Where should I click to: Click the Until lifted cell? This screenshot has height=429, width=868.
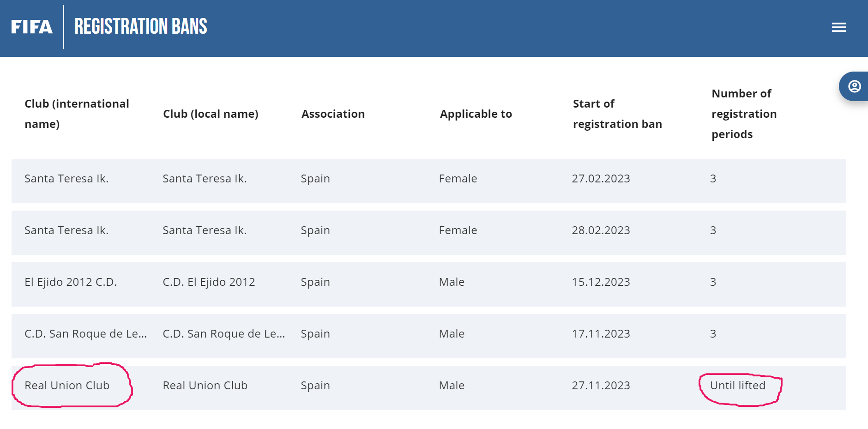coord(737,386)
